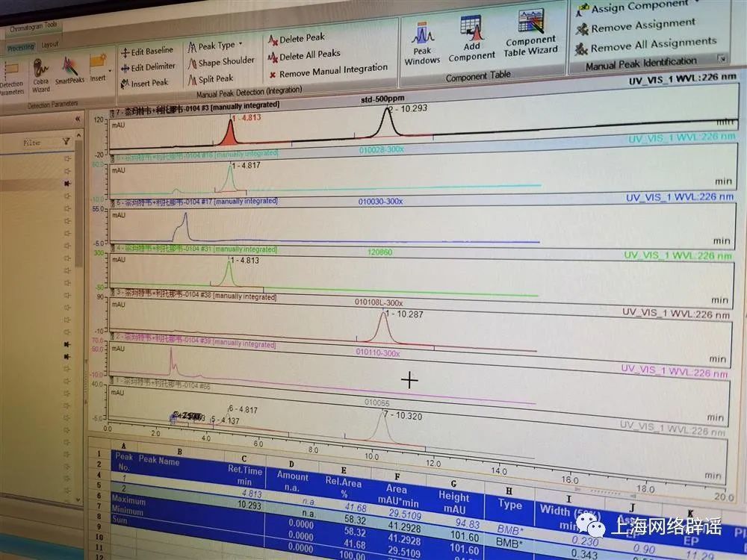Image resolution: width=747 pixels, height=560 pixels.
Task: Click the Insert detection parameter icon
Action: click(98, 68)
